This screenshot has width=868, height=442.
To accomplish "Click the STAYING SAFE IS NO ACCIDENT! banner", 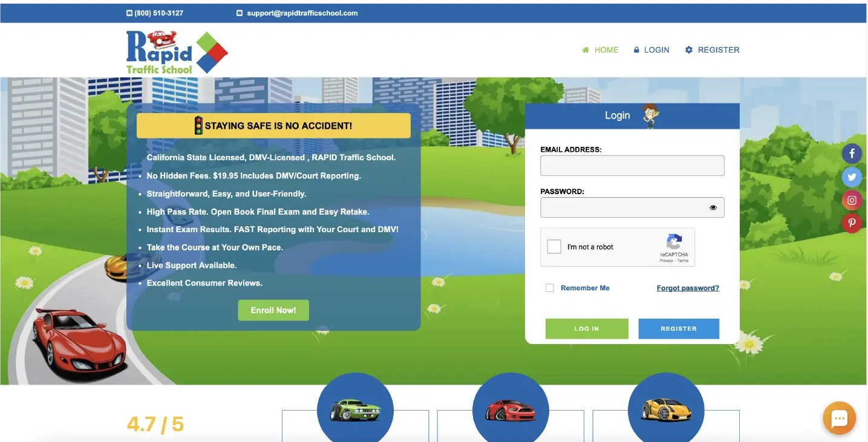I will [x=273, y=126].
